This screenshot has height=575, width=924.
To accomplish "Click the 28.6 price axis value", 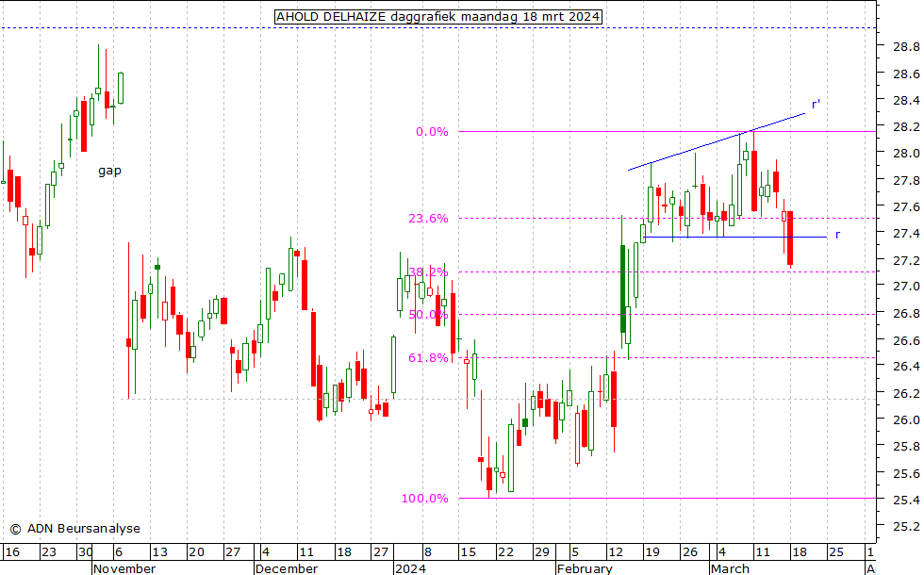I will (906, 74).
